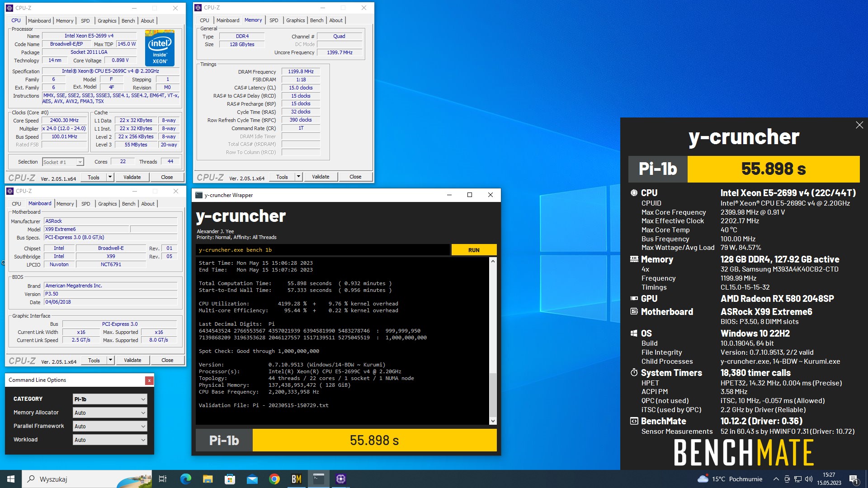Click the taskbar clock showing 15:27

click(829, 479)
